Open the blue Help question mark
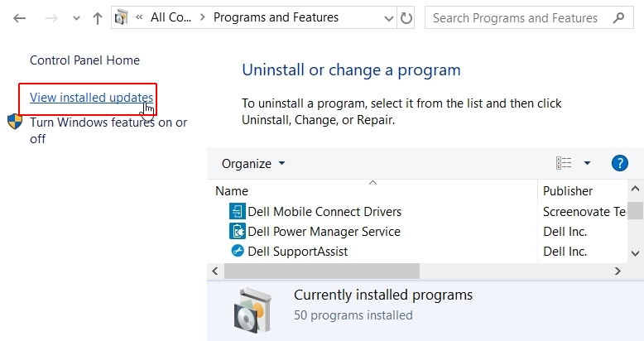Screen dimensions: 644x341 click(620, 163)
